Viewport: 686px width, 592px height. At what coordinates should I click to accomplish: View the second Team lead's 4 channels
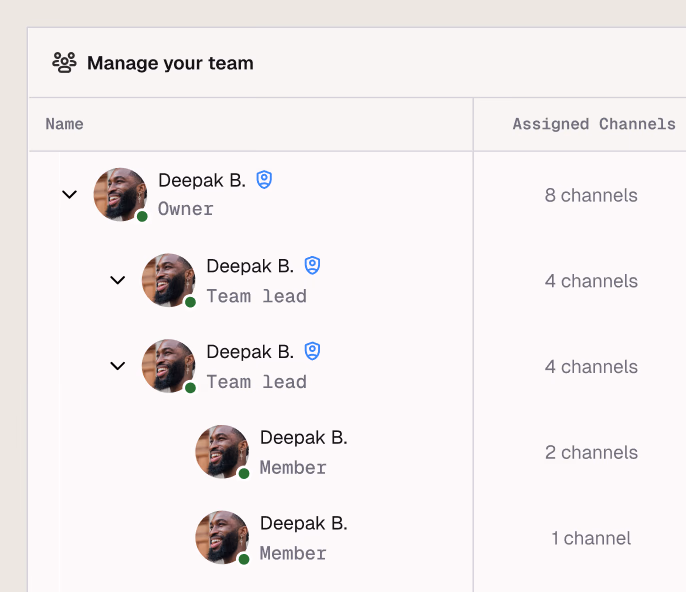pyautogui.click(x=591, y=367)
